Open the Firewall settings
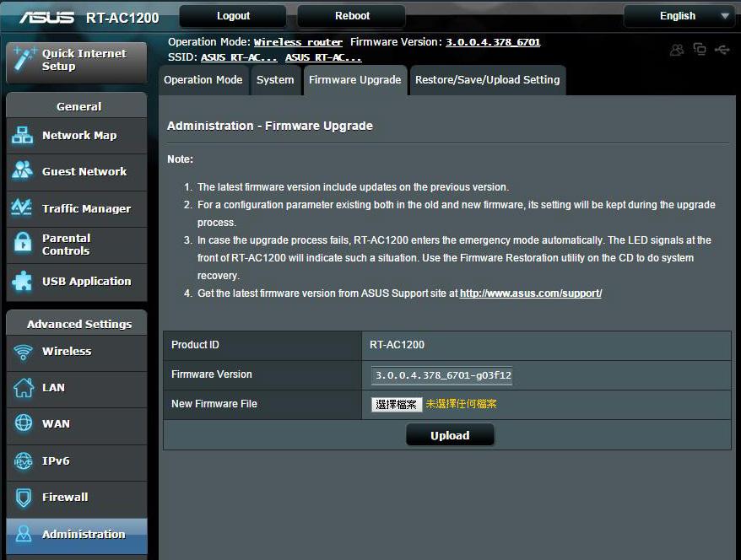This screenshot has height=560, width=741. pyautogui.click(x=77, y=498)
